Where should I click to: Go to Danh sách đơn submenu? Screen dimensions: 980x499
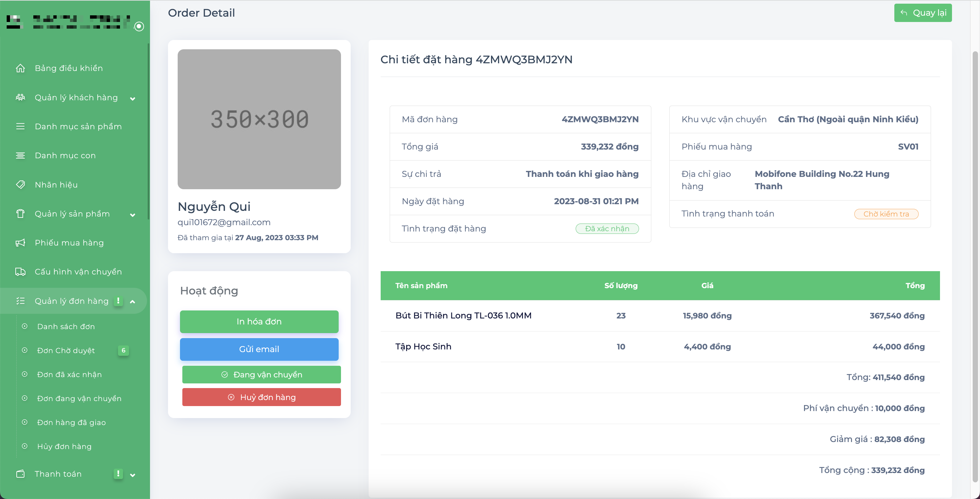[66, 326]
